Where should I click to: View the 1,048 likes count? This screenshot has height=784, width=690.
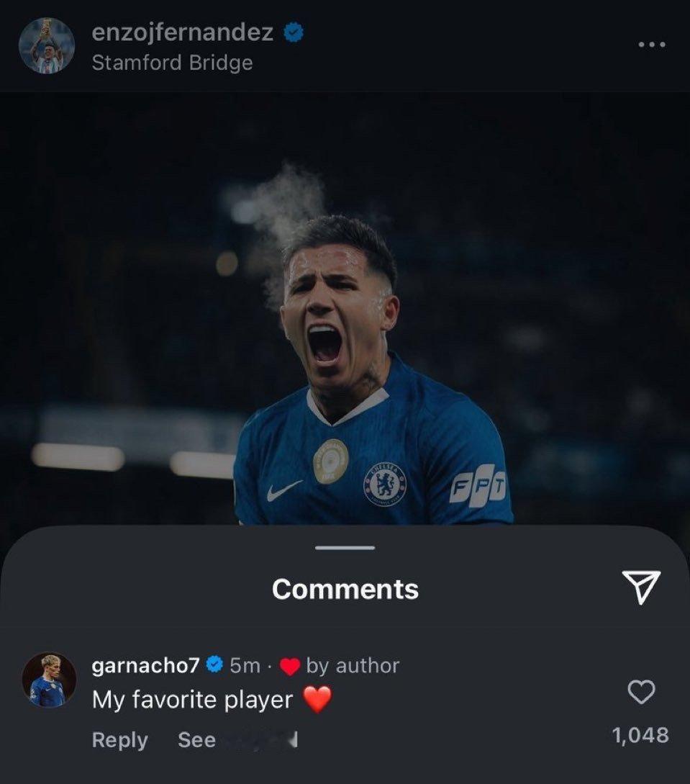pyautogui.click(x=640, y=735)
